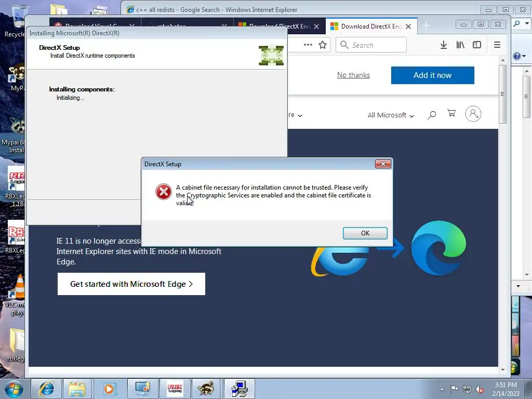Image resolution: width=532 pixels, height=399 pixels.
Task: Click the Microsoft site search magnifier
Action: (x=432, y=115)
